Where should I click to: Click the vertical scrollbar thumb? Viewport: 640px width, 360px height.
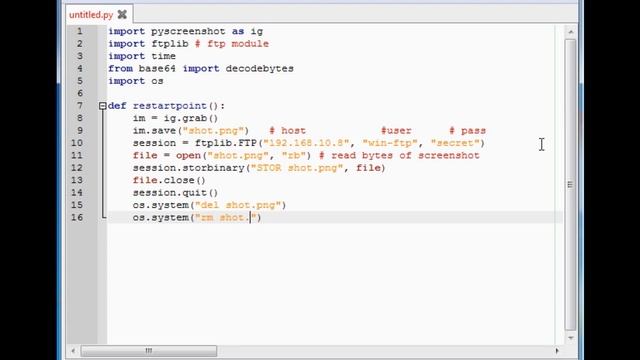point(571,184)
